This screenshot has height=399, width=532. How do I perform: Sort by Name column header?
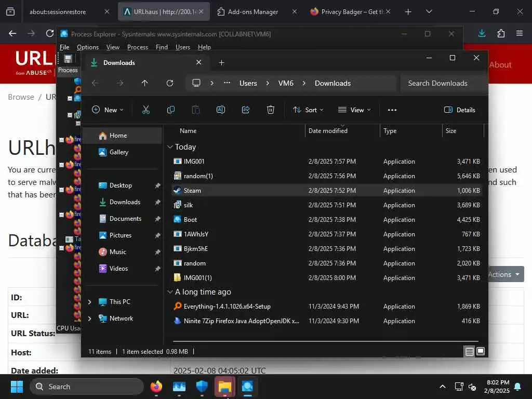coord(188,130)
